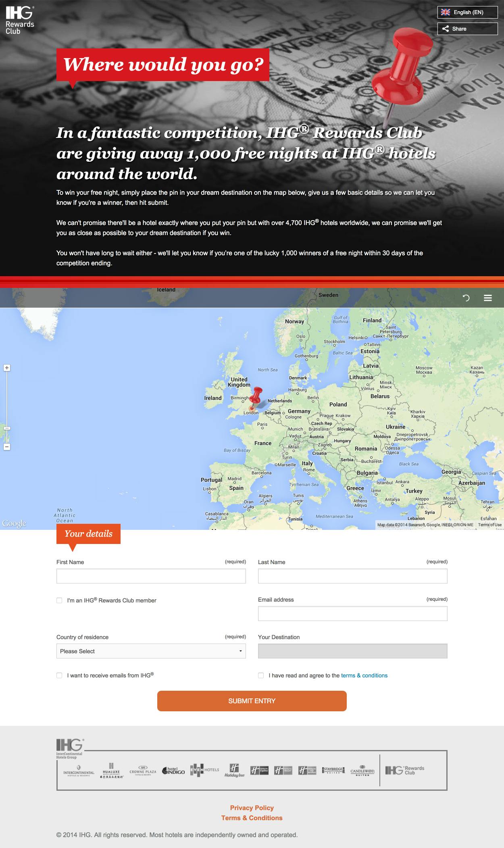Click the Stockholm label on the map
Image resolution: width=504 pixels, height=848 pixels.
tap(335, 342)
